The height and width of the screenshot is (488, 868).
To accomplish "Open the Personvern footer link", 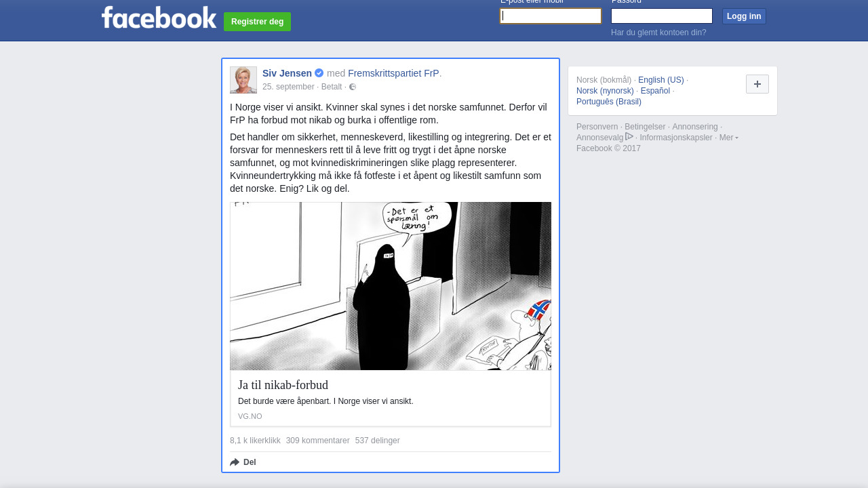I will [597, 127].
